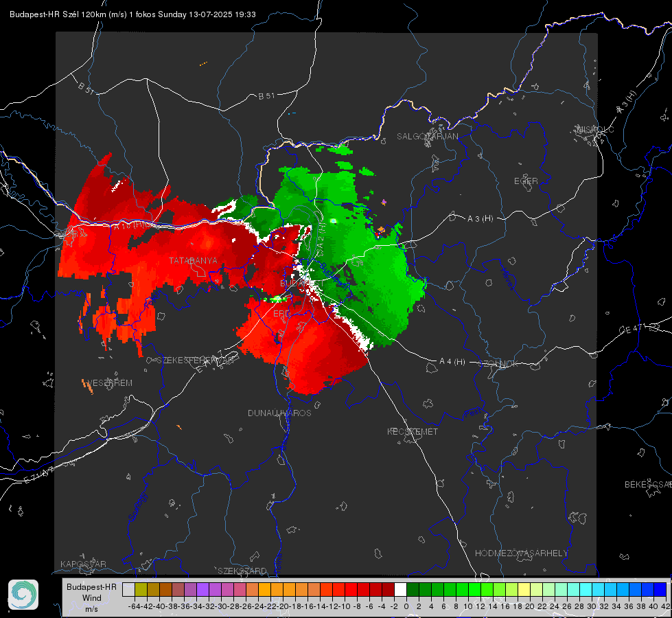The height and width of the screenshot is (618, 672).
Task: Select the BÉKÉSCSABA label at the right edge
Action: pos(648,485)
